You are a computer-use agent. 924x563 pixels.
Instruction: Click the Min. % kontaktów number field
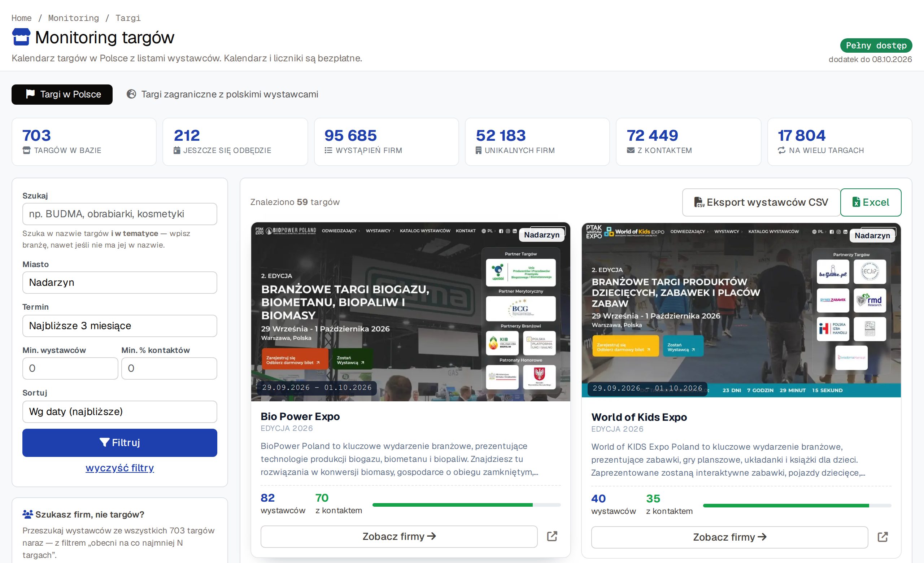point(169,368)
